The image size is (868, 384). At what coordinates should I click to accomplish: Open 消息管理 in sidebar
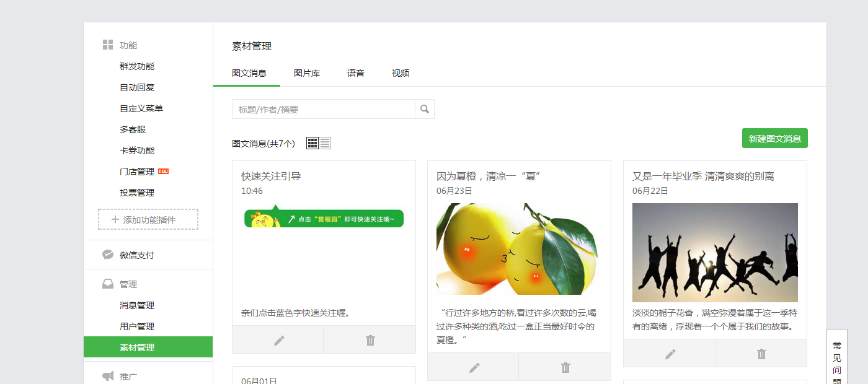click(x=137, y=305)
